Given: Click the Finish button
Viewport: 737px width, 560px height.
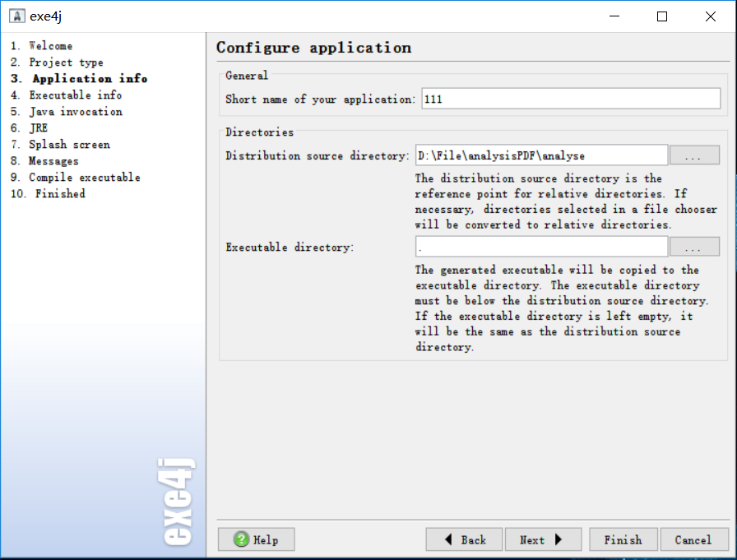Looking at the screenshot, I should pos(623,539).
